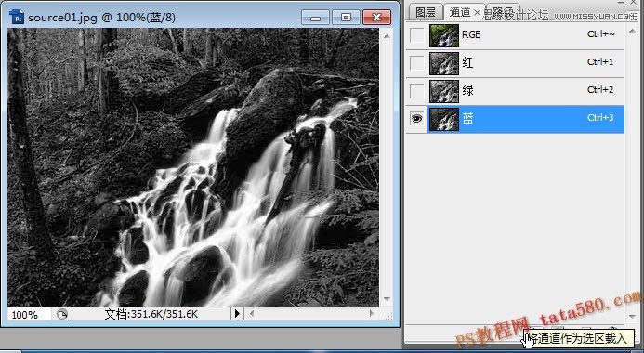Show the 红 channel visibility box
Viewport: 644px width, 353px height.
(416, 63)
